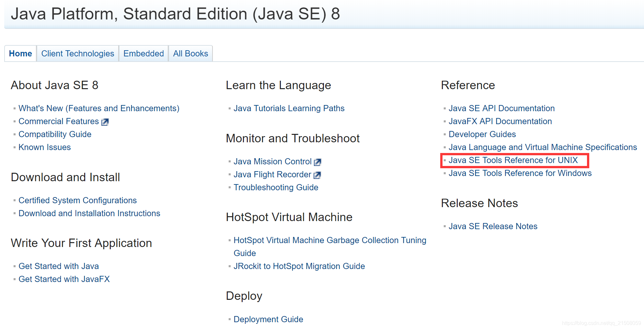Image resolution: width=644 pixels, height=329 pixels.
Task: Open Java Language and Virtual Machine Specifications
Action: tap(543, 147)
